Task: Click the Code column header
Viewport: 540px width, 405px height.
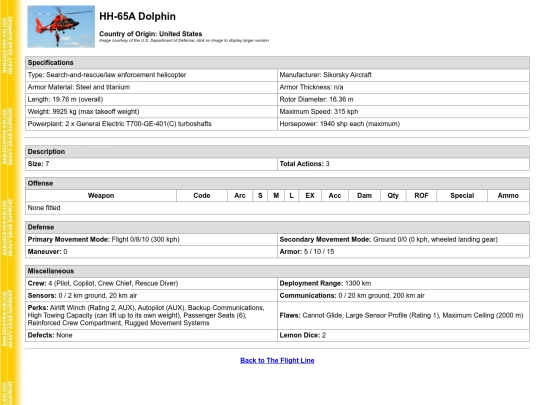Action: pyautogui.click(x=202, y=196)
